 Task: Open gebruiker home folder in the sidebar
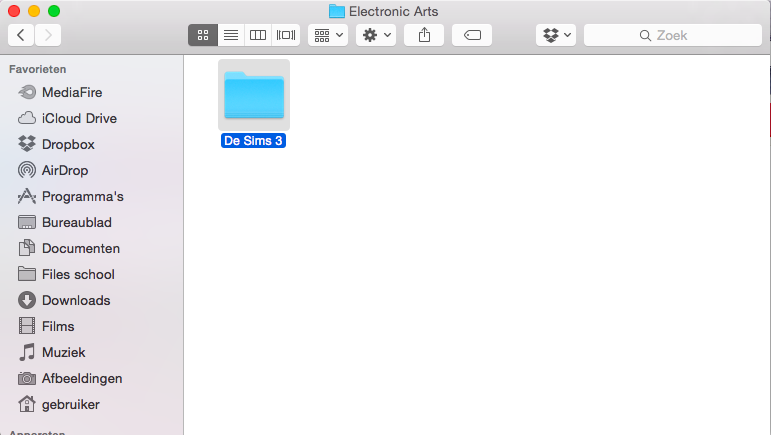(x=59, y=405)
